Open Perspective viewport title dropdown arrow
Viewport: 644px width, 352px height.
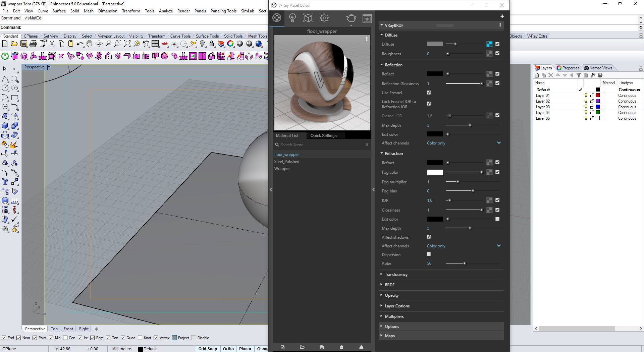pos(49,67)
